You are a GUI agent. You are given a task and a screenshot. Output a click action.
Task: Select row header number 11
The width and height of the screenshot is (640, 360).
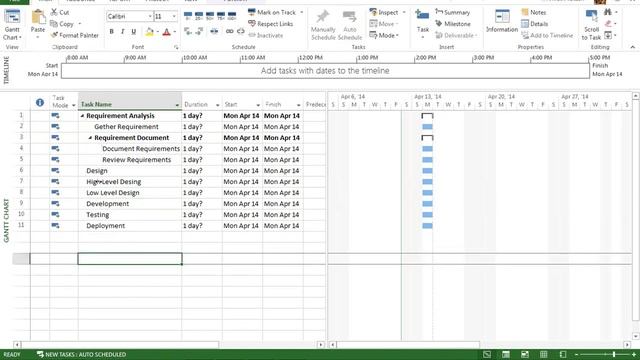click(x=21, y=225)
